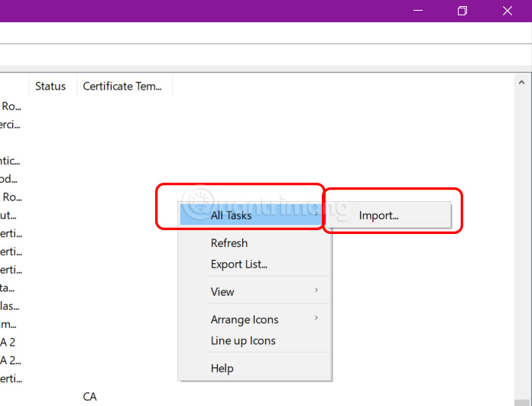This screenshot has width=532, height=406.
Task: Expand the View submenu arrow
Action: click(316, 290)
